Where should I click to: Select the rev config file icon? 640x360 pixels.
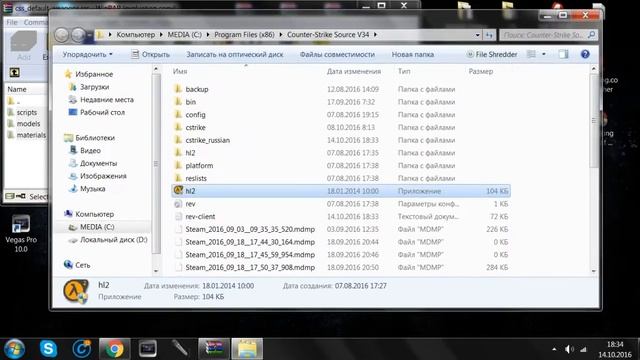point(178,204)
